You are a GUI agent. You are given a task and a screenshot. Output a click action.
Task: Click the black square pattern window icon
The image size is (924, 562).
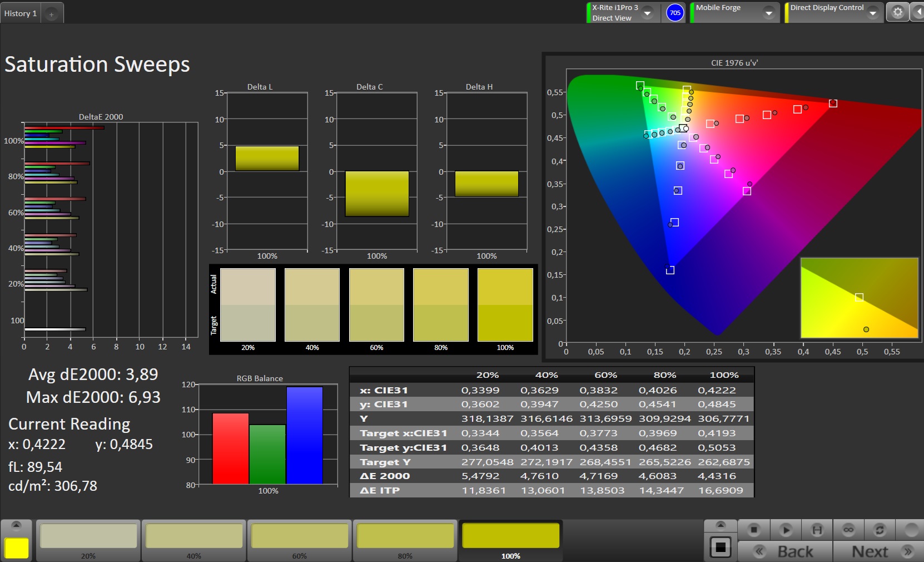click(721, 548)
